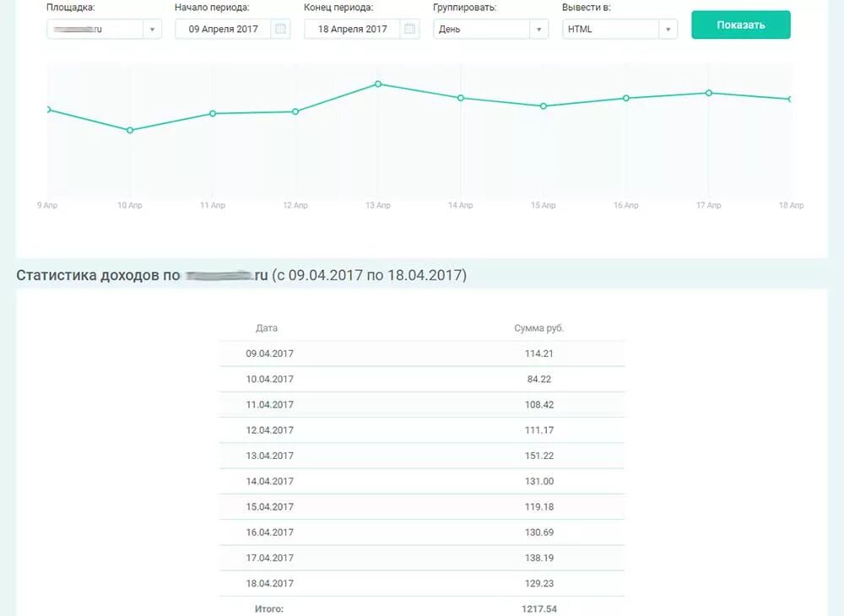Select the chart peak point above 13 Апр
Screen dimensions: 844x616
[377, 84]
